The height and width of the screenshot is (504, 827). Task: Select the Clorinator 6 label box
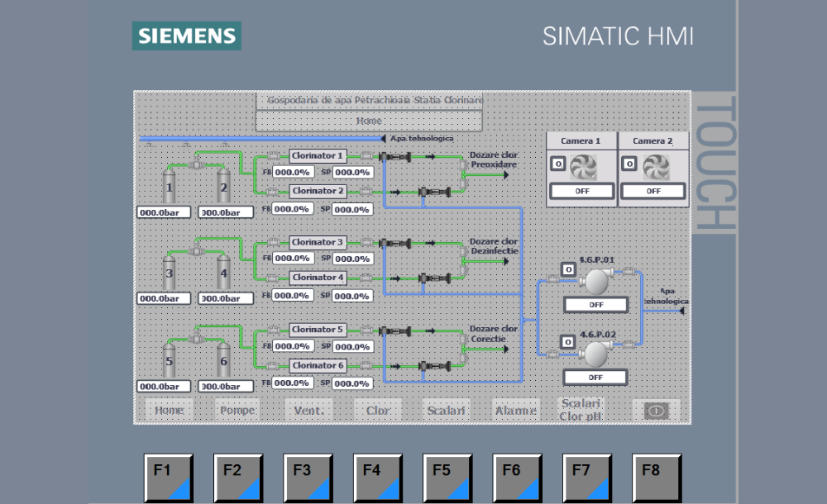click(318, 365)
